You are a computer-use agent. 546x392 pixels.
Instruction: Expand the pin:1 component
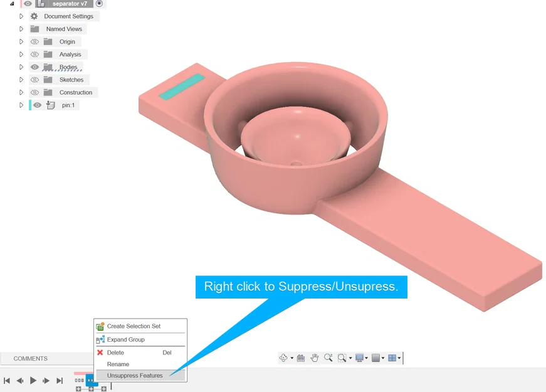[21, 105]
